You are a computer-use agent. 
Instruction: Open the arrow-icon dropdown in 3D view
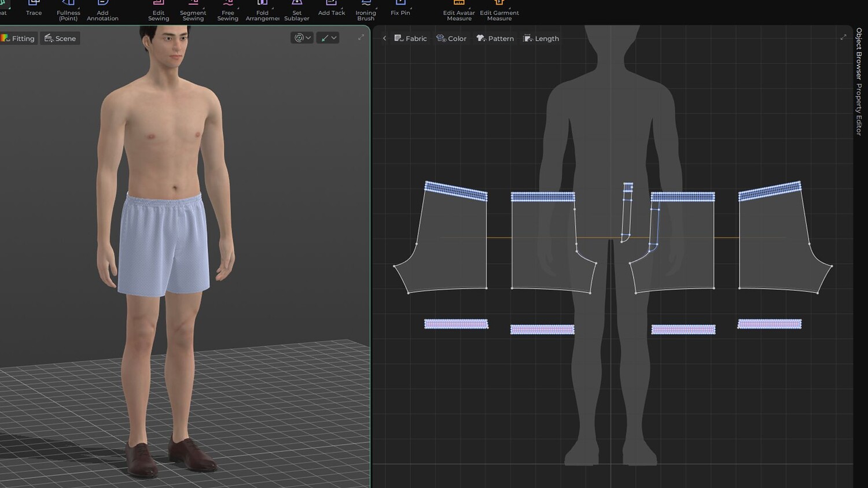[328, 38]
